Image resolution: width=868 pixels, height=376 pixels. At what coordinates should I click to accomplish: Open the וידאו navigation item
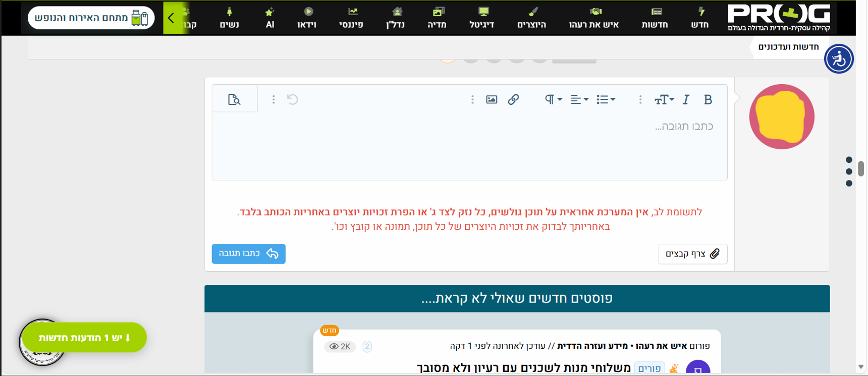click(307, 18)
